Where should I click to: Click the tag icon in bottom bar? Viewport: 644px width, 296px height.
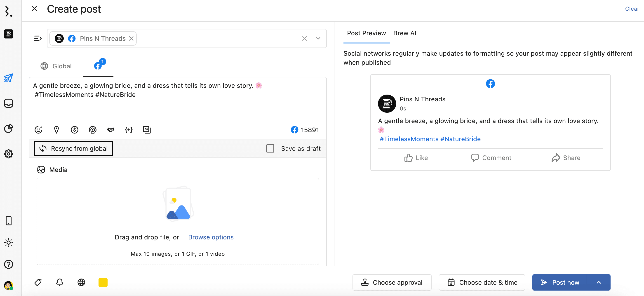38,282
